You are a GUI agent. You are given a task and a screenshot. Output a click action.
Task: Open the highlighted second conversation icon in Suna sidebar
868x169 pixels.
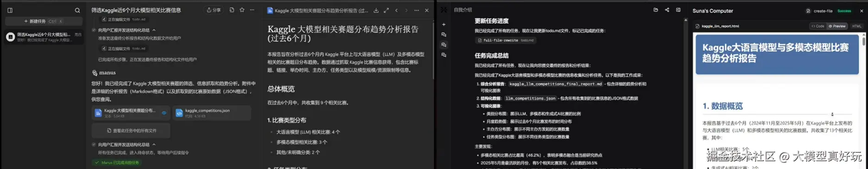(x=443, y=45)
